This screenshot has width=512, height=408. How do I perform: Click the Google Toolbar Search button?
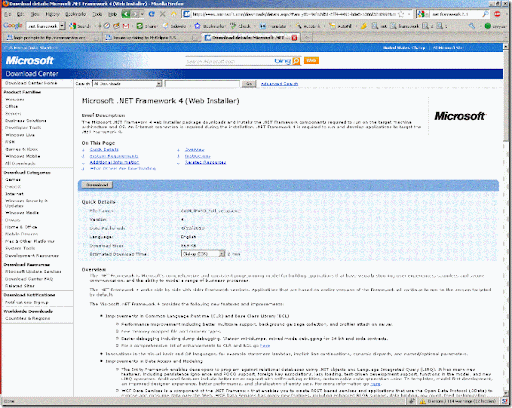[80, 26]
